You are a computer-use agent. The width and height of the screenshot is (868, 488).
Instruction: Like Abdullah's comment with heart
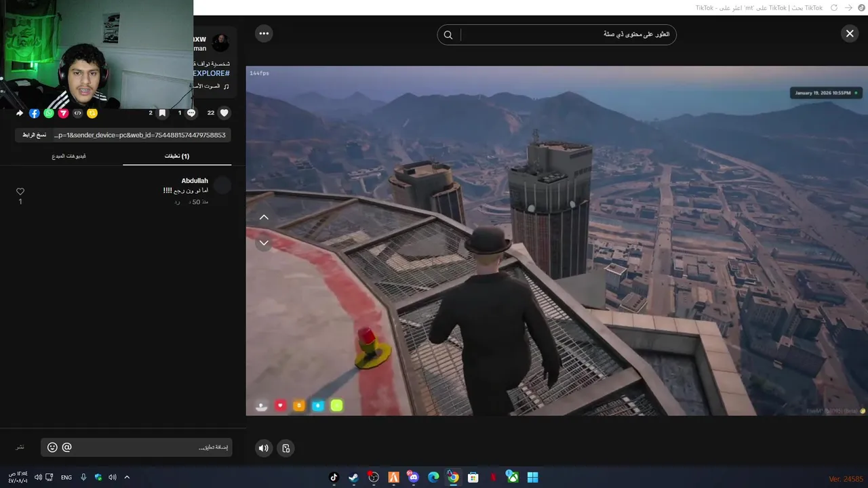pos(20,192)
